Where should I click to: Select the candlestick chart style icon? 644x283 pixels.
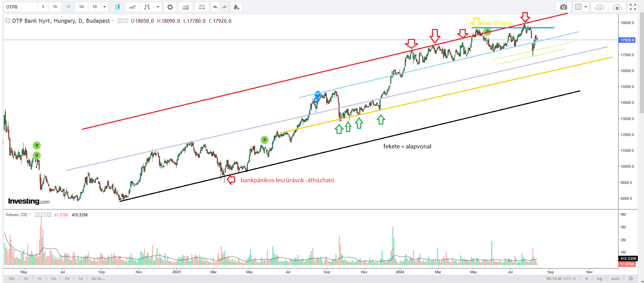(x=118, y=7)
